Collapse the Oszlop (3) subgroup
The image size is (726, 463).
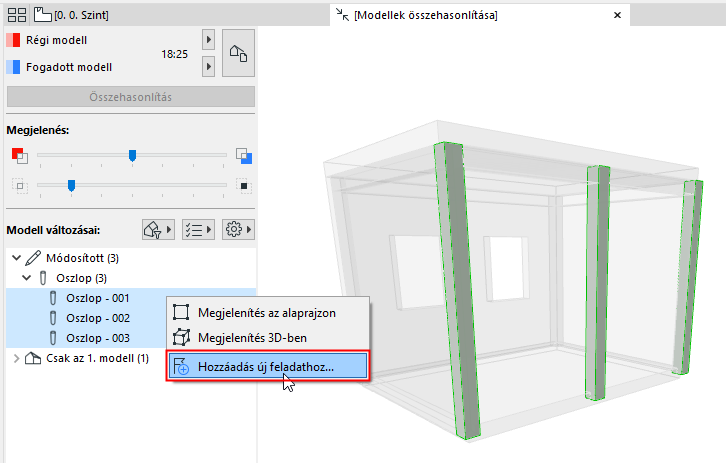pos(26,277)
